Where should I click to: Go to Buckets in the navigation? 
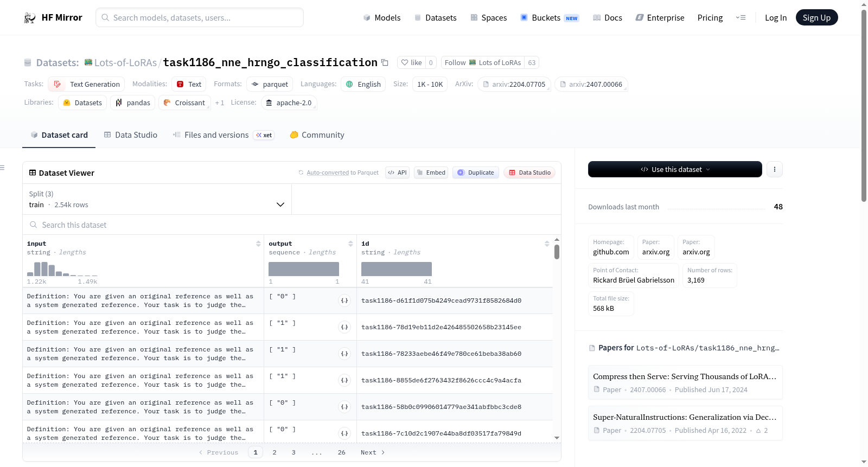550,17
